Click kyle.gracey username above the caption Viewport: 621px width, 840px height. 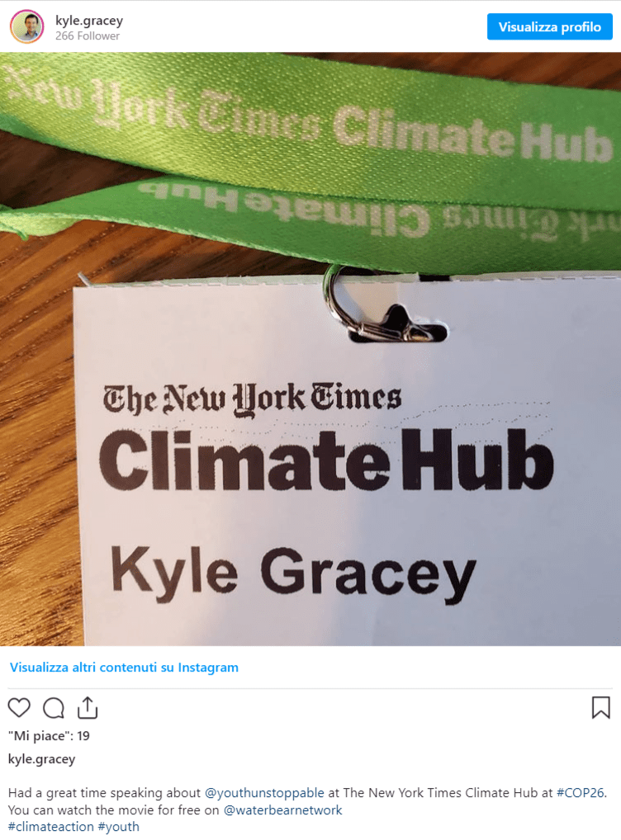pyautogui.click(x=42, y=759)
